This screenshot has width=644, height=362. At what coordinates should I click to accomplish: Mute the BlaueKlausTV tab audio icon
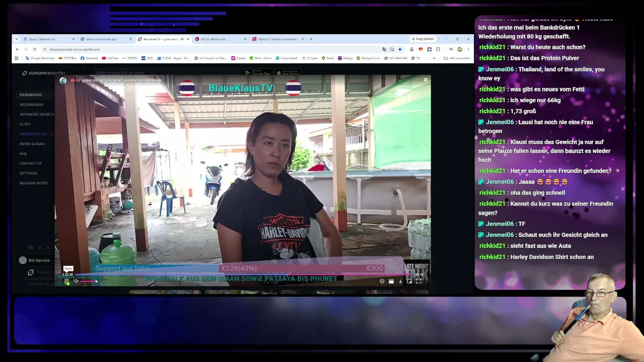(182, 39)
